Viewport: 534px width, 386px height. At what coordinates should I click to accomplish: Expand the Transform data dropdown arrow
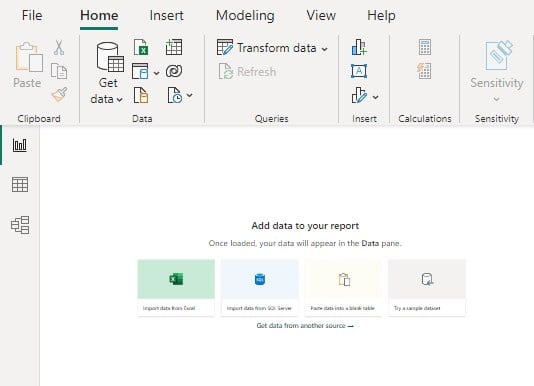point(325,49)
